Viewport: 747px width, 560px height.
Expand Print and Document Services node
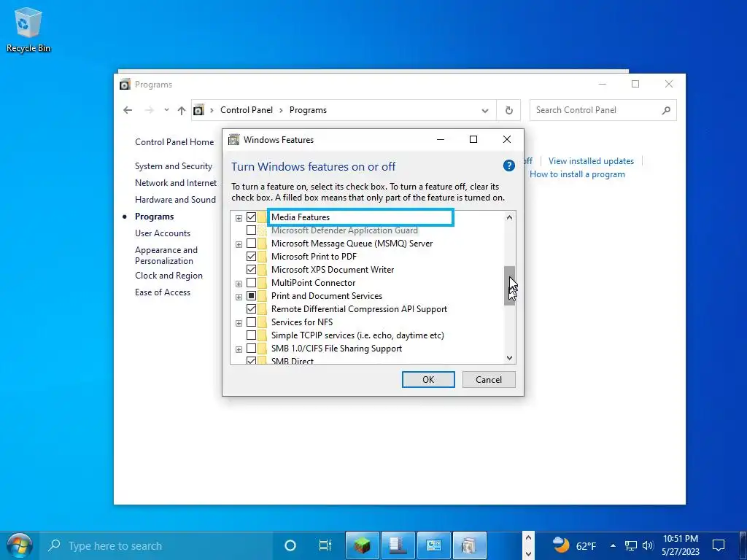[239, 297]
